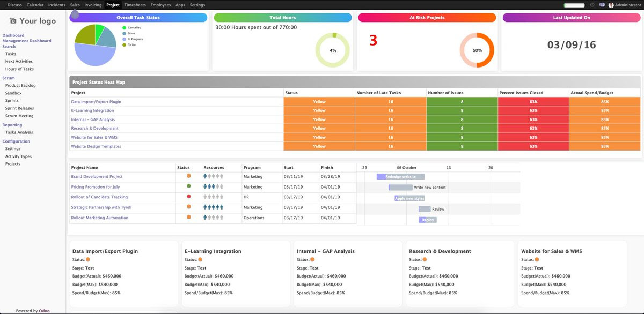Click the Cancelled legend color swatch

[x=124, y=27]
